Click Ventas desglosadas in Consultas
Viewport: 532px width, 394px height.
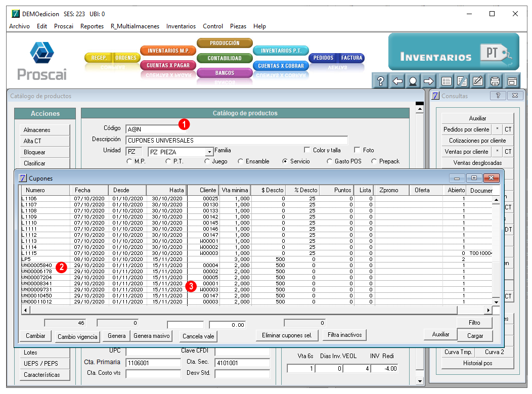click(x=477, y=162)
